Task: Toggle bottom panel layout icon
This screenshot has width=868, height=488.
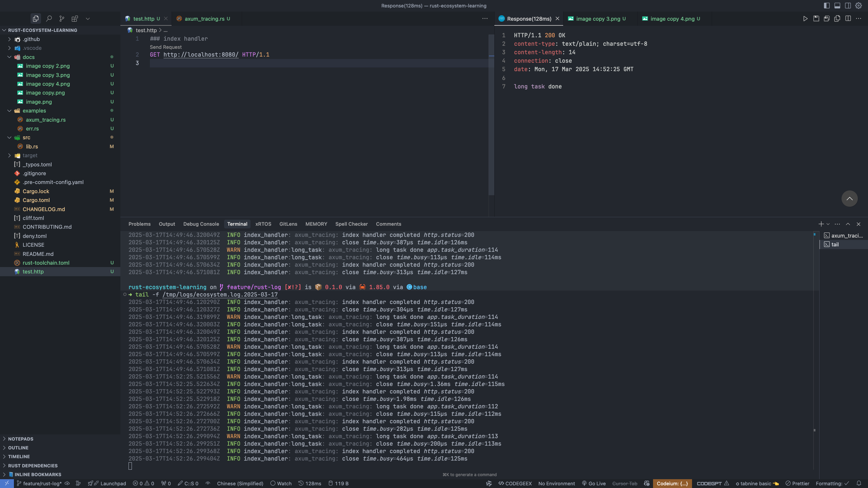Action: 837,5
